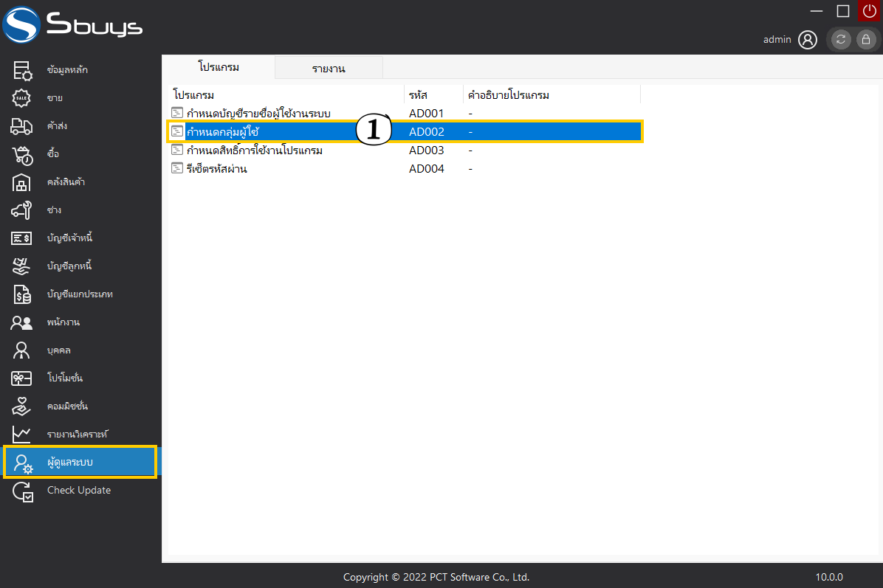Click the lock icon in top bar
Screen dimensions: 883x588
(865, 40)
